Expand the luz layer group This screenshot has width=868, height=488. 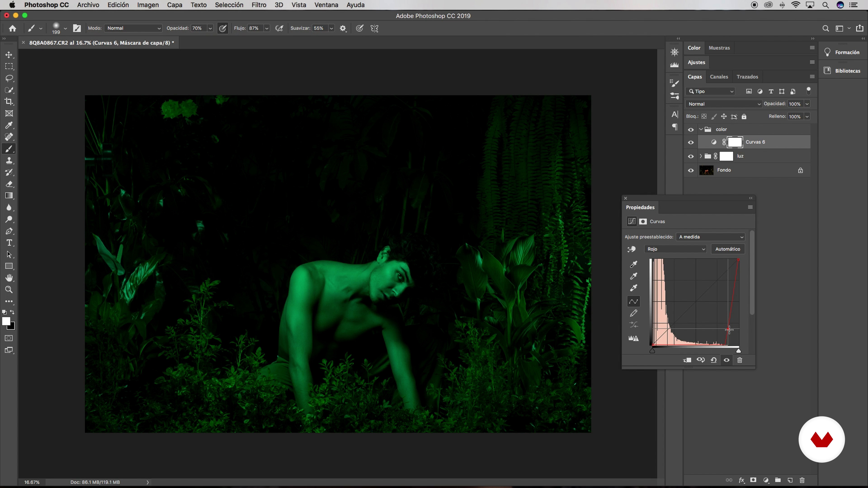(701, 156)
